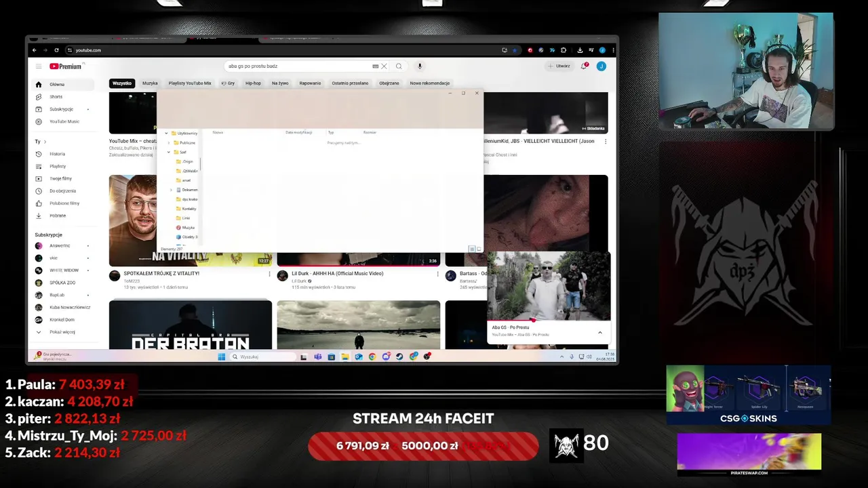Expand the miniplayer with the chevron arrow

[600, 332]
